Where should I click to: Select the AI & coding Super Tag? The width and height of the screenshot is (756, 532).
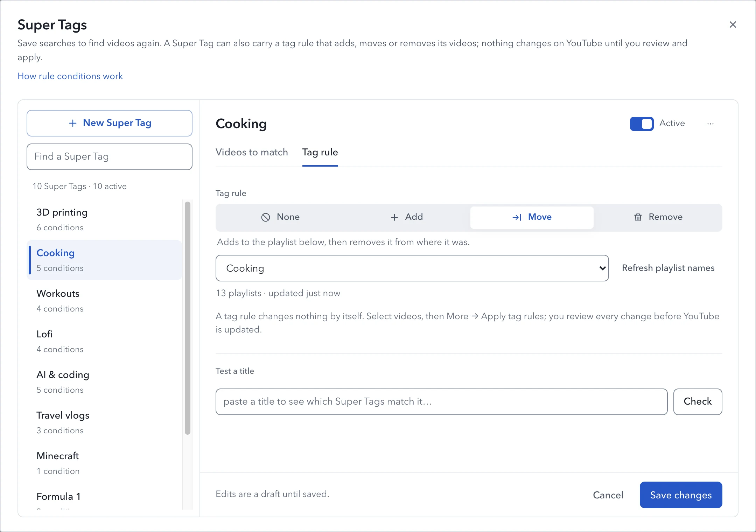click(x=104, y=382)
